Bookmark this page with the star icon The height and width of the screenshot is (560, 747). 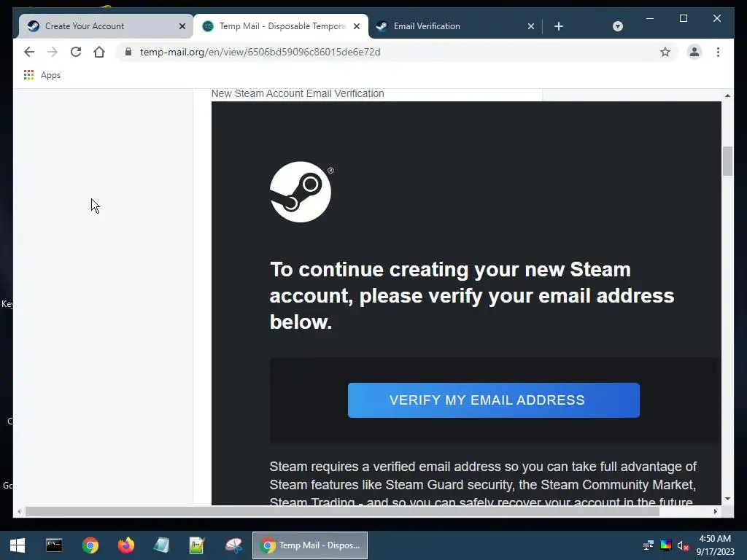point(665,52)
